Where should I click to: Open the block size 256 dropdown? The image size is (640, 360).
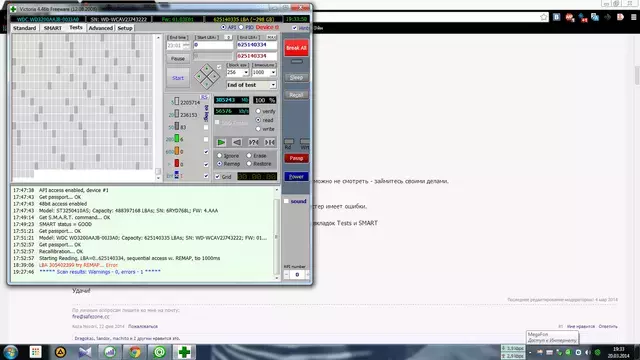246,72
